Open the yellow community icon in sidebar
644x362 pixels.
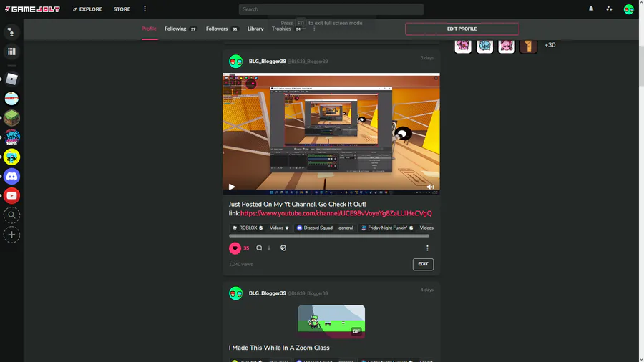coord(11,157)
